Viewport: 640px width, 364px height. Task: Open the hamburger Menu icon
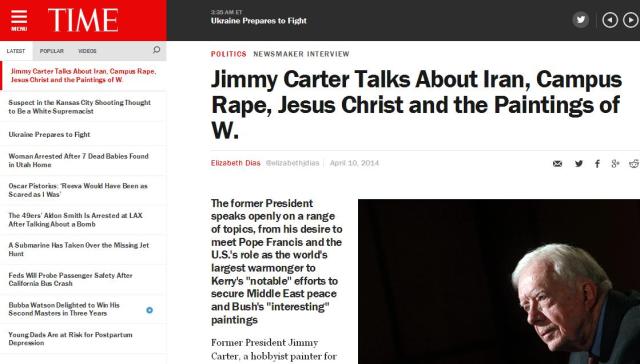(19, 20)
